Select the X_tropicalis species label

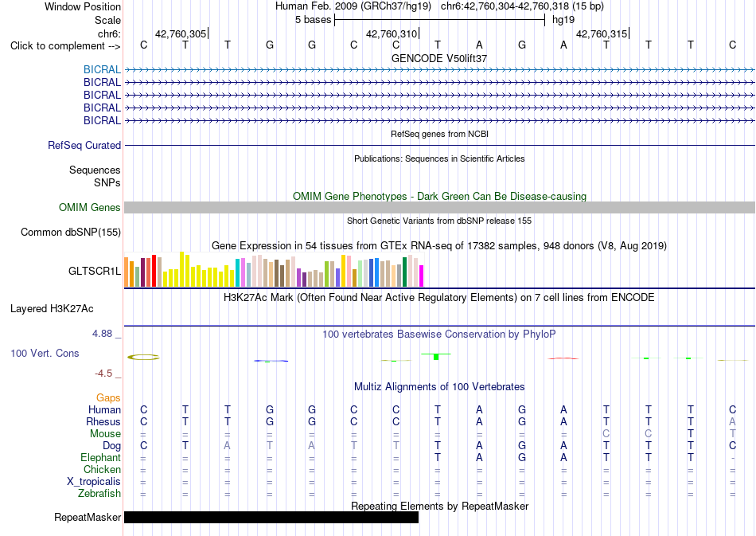(94, 482)
